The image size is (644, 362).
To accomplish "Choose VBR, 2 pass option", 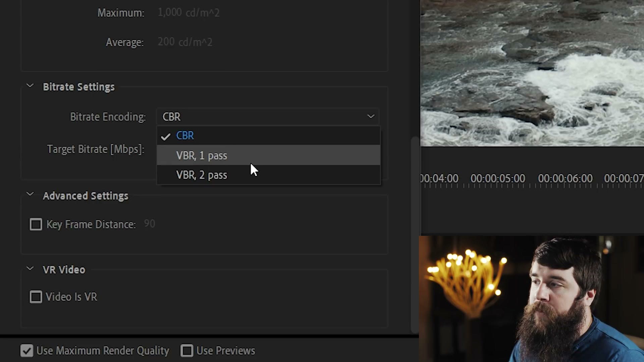I will 268,175.
